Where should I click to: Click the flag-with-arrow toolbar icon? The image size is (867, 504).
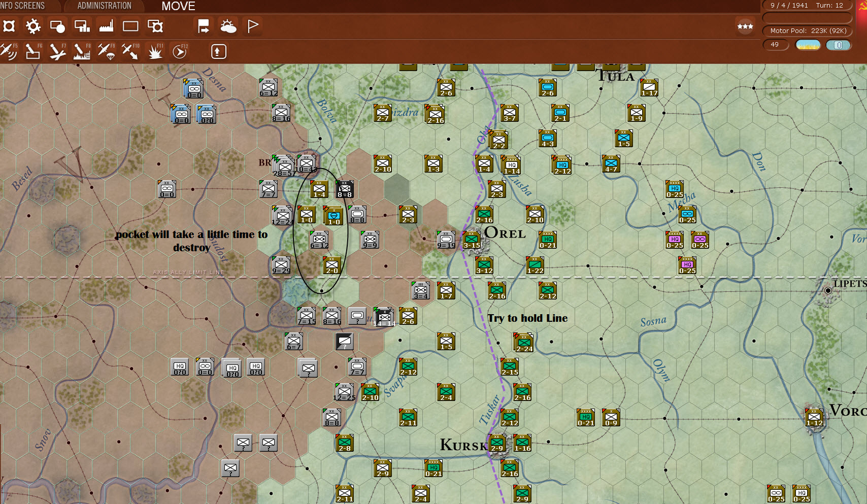(204, 26)
